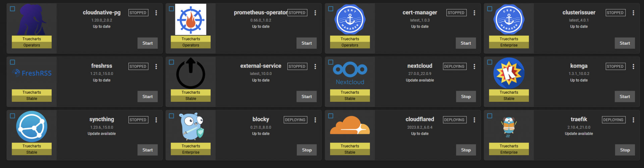This screenshot has width=644, height=168.
Task: Tick the freshrss app checkbox
Action: click(12, 62)
